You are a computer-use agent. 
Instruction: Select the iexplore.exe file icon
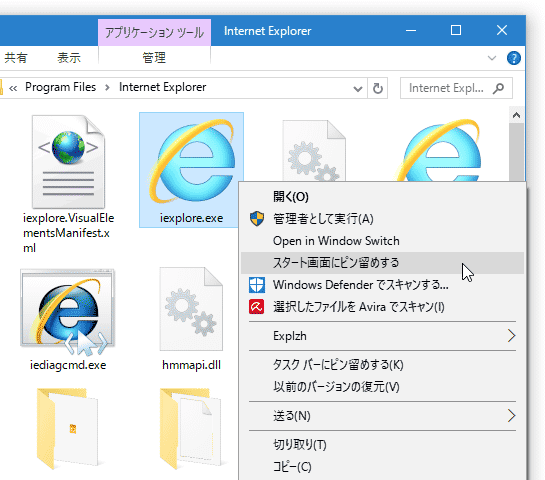[x=192, y=162]
